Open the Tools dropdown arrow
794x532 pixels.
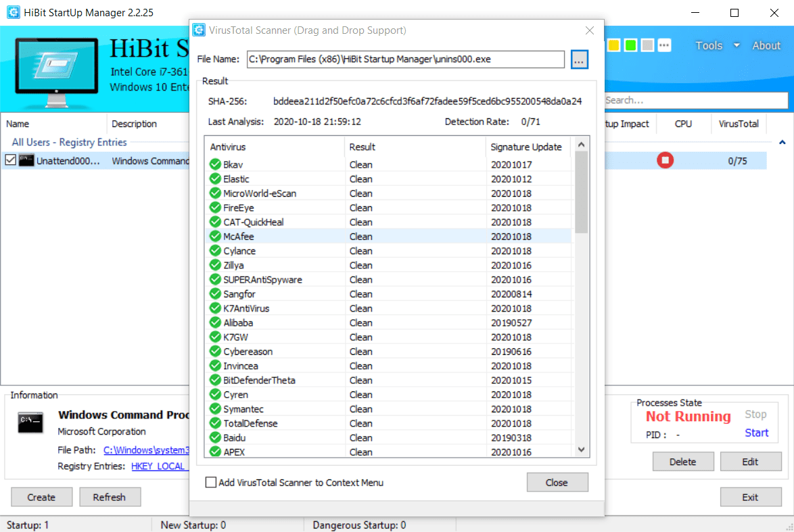737,45
